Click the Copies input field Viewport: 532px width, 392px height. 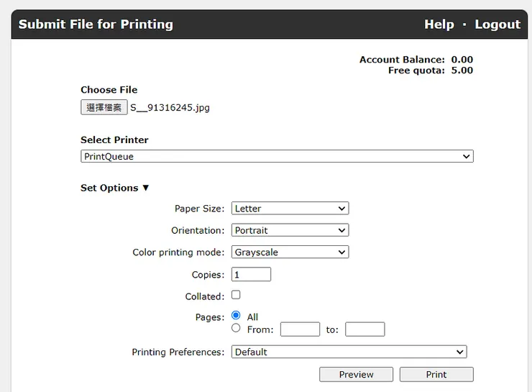coord(251,275)
